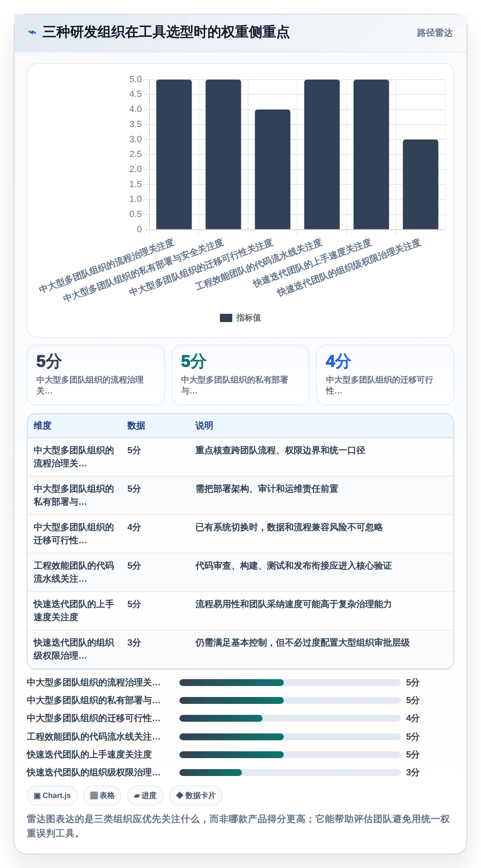Image resolution: width=481 pixels, height=868 pixels.
Task: Open the 5分 流程治理 data card
Action: pyautogui.click(x=96, y=375)
